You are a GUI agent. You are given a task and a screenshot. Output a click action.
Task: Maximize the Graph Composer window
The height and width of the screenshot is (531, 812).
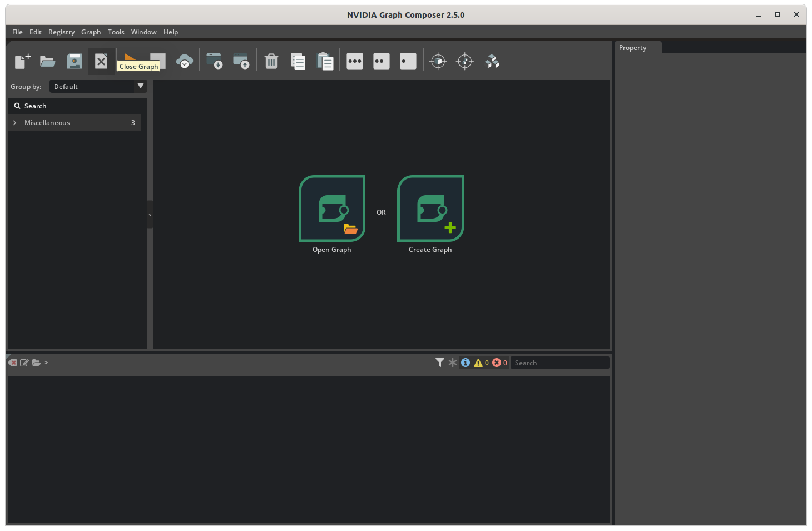point(778,15)
